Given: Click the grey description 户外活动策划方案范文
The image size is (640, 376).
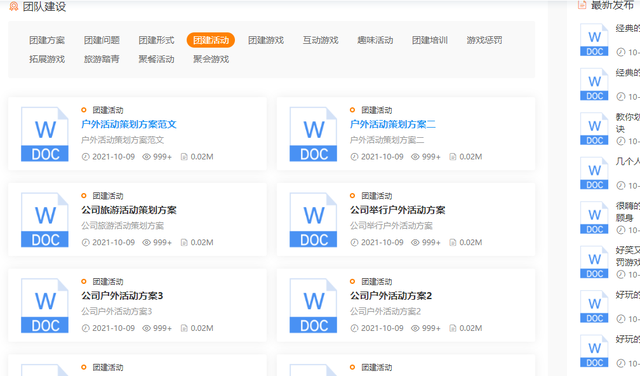Looking at the screenshot, I should point(122,140).
